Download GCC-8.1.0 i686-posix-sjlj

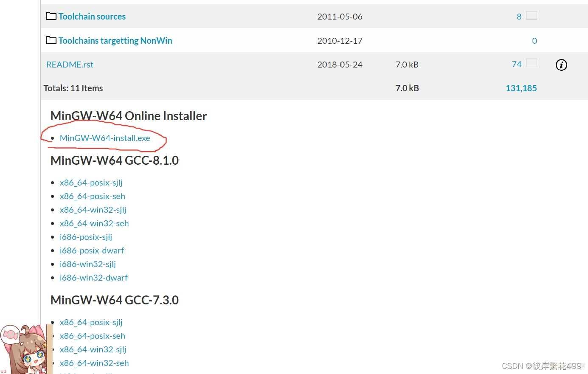pos(86,237)
